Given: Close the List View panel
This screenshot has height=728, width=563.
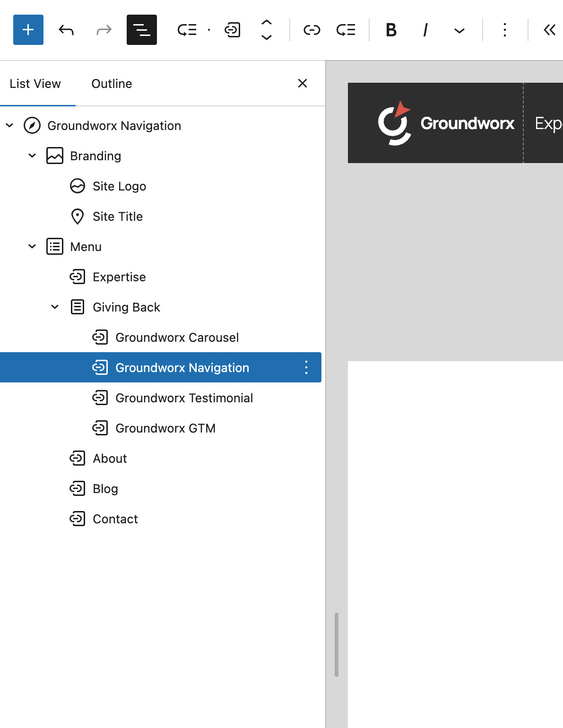Looking at the screenshot, I should (303, 83).
